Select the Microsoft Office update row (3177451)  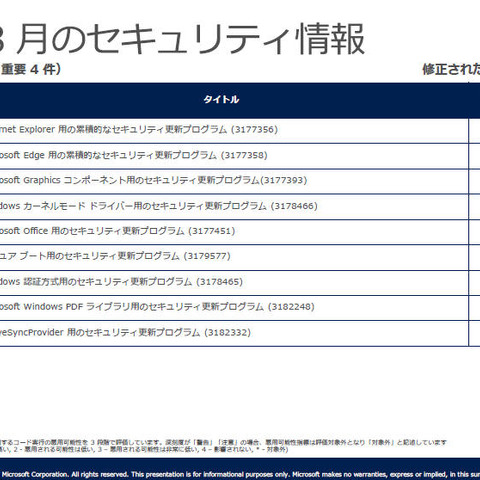(234, 232)
